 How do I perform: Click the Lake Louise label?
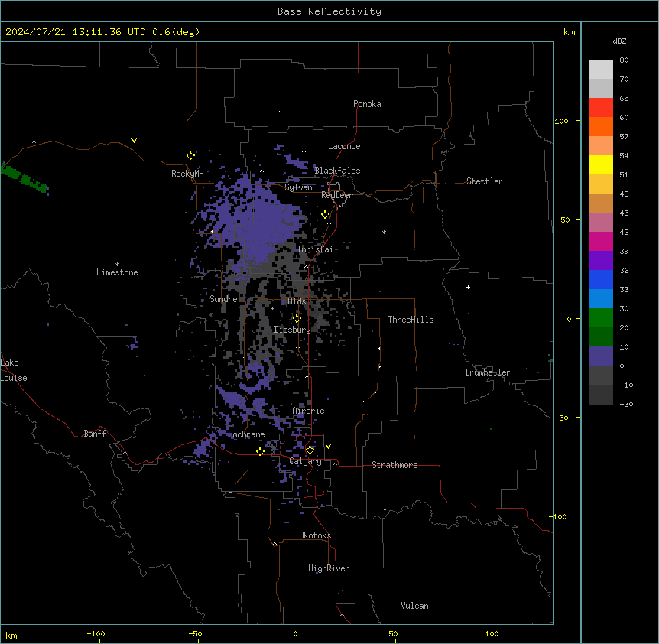pos(14,370)
